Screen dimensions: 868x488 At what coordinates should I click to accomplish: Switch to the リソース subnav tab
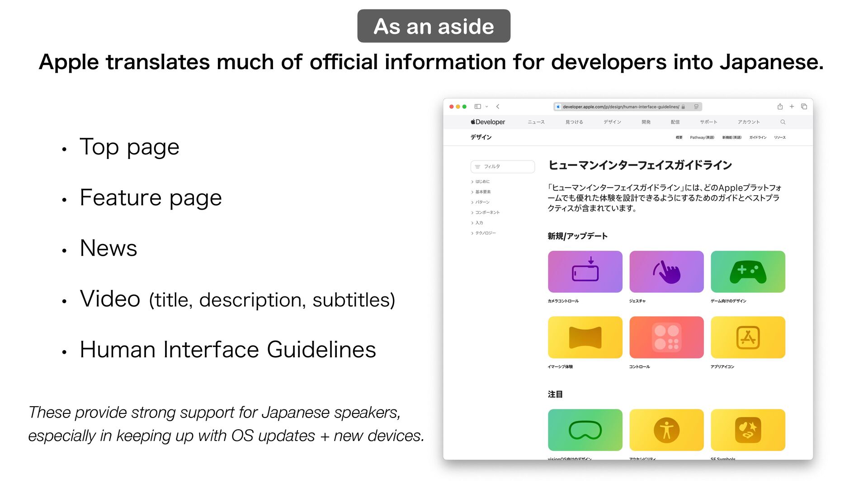click(x=780, y=137)
